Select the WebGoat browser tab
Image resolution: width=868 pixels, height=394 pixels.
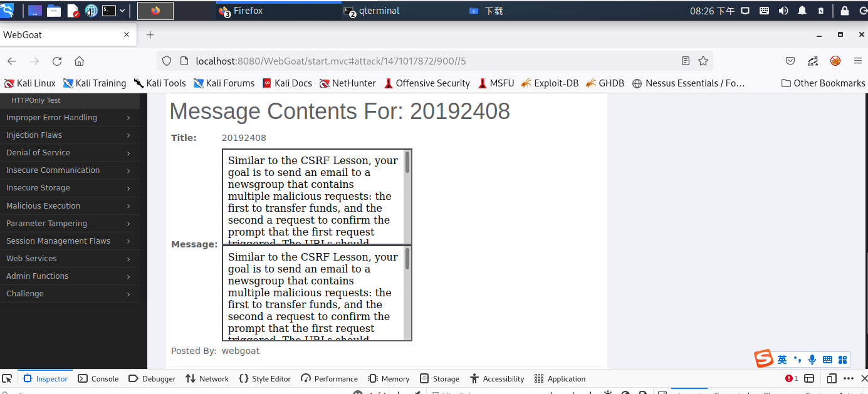tap(68, 35)
